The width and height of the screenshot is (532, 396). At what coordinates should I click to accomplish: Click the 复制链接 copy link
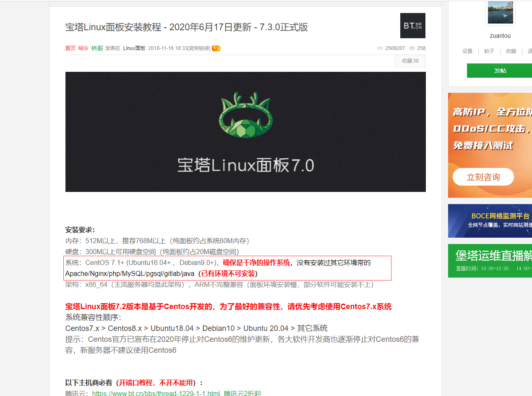click(199, 48)
